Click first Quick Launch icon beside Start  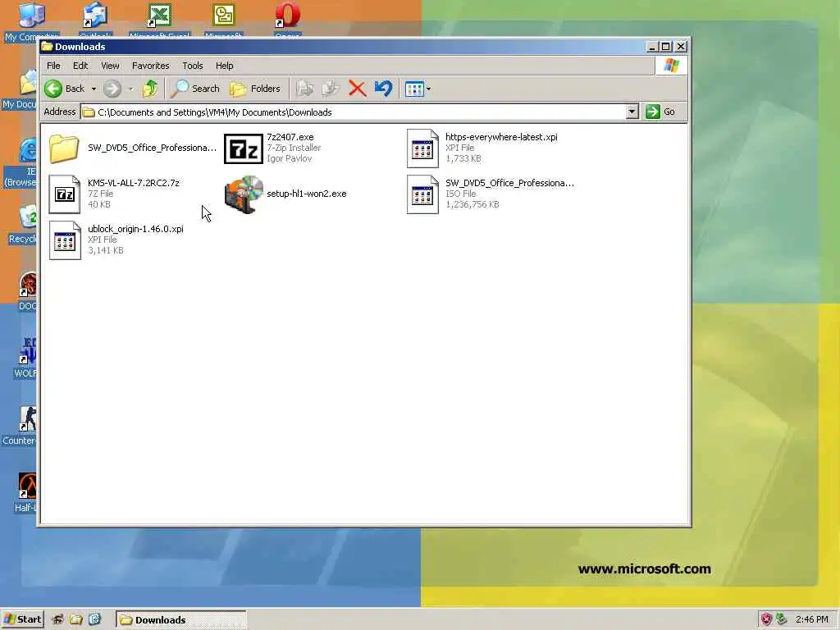click(x=57, y=619)
